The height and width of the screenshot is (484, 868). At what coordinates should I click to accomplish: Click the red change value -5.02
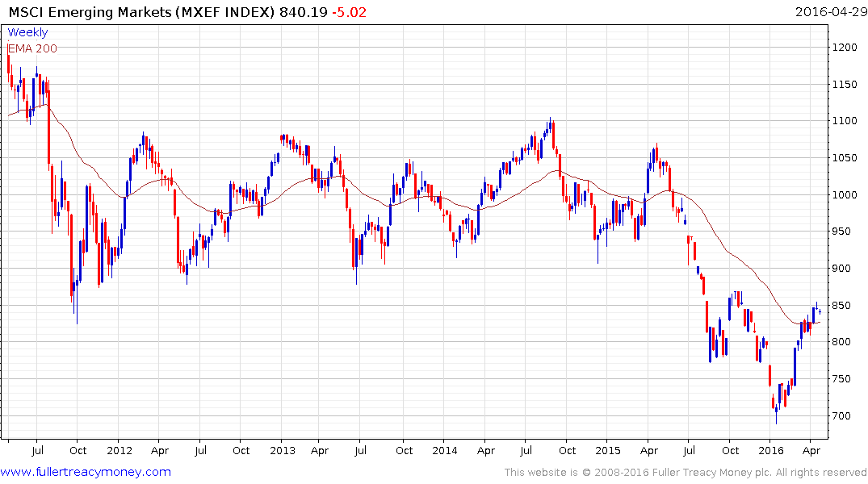350,12
